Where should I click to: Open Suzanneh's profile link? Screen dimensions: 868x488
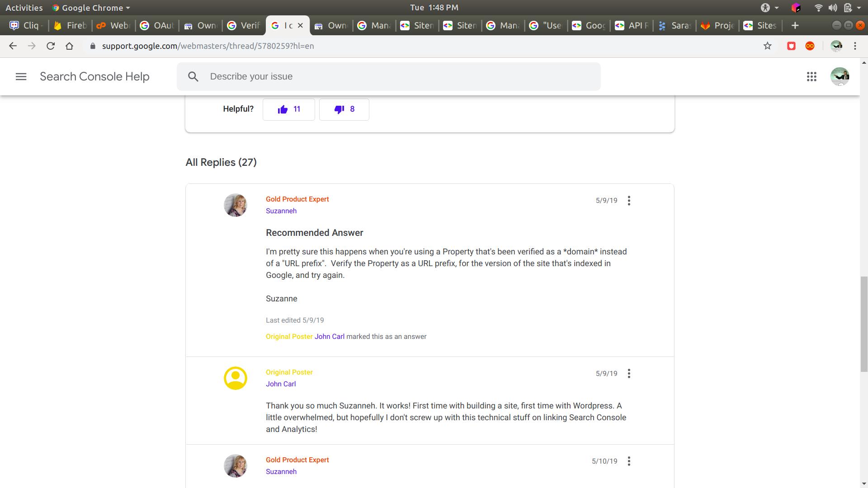pyautogui.click(x=281, y=211)
